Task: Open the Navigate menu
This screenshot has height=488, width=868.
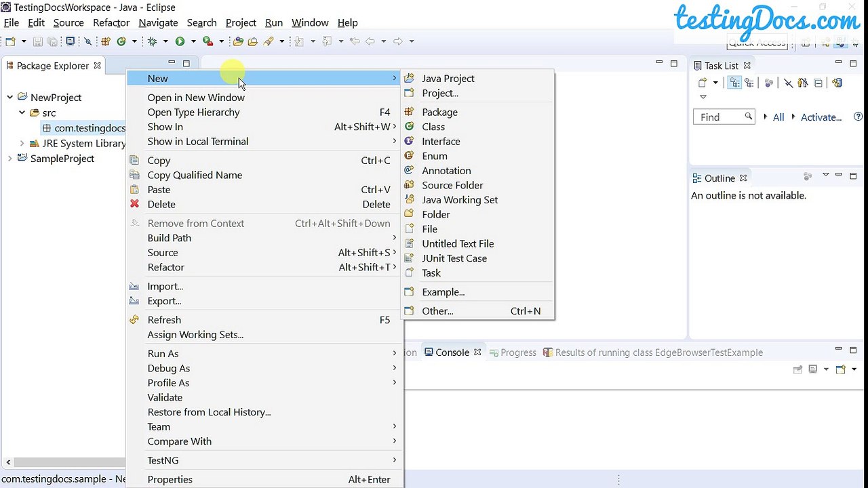Action: click(158, 22)
